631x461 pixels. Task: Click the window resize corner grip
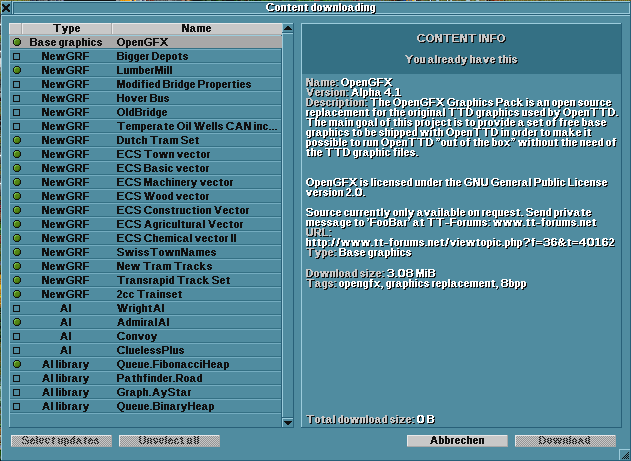(625, 455)
